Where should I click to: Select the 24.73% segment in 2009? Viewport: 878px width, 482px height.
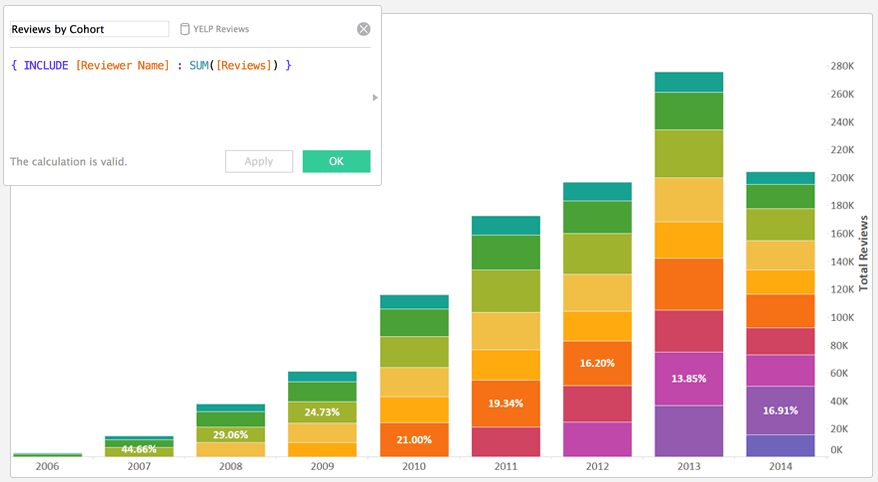coord(322,412)
